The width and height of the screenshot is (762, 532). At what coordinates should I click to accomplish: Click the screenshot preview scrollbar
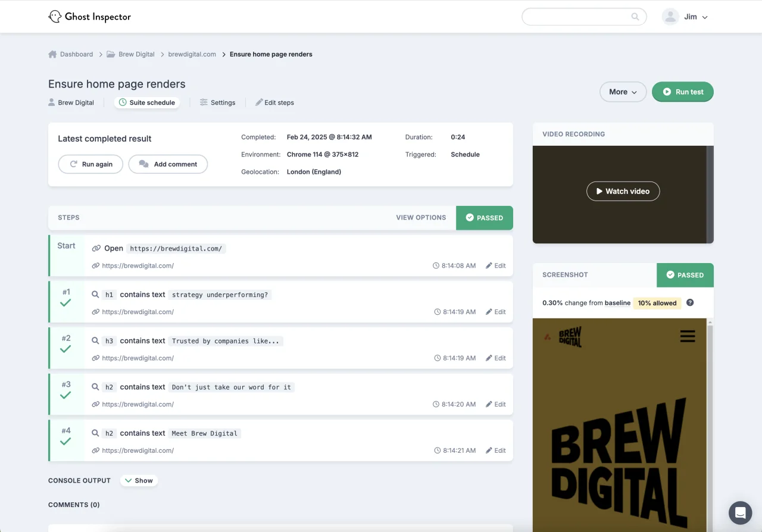click(x=710, y=425)
